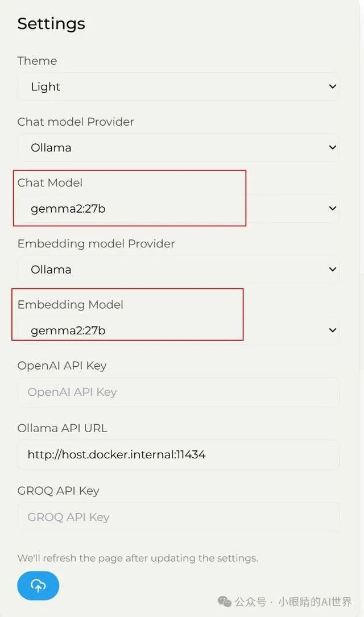Image resolution: width=364 pixels, height=617 pixels.
Task: Click the blue save settings upload icon
Action: point(38,586)
